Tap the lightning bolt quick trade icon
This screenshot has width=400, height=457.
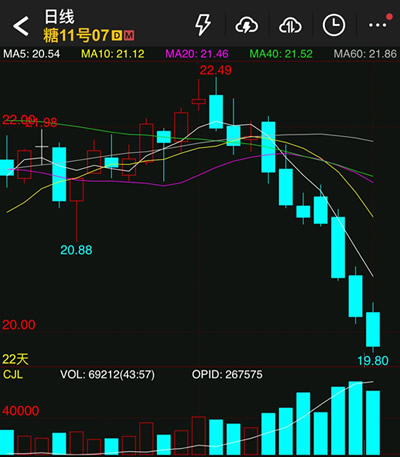click(202, 25)
